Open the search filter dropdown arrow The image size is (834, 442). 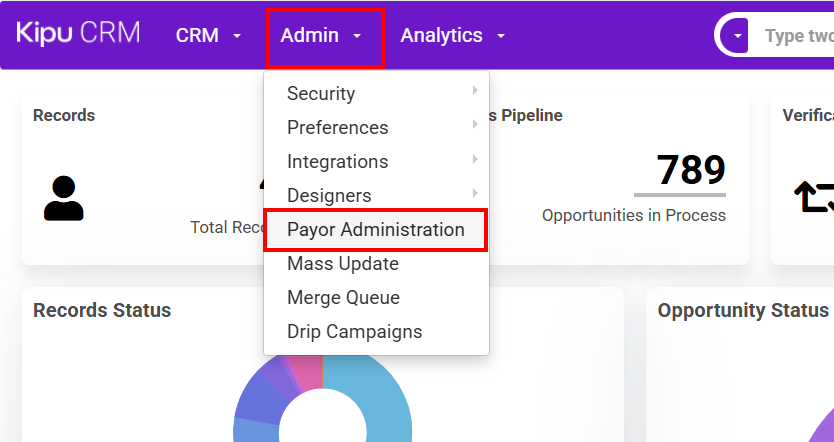(737, 36)
